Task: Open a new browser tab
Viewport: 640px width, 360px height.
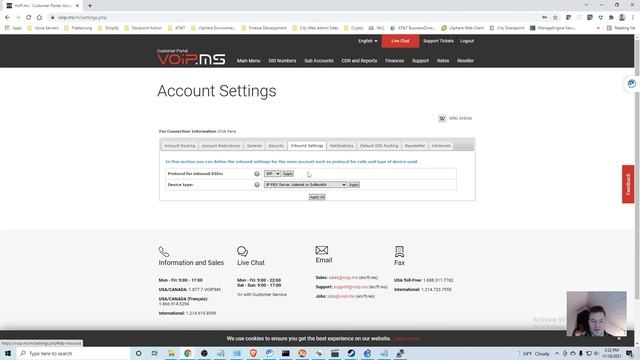Action: click(x=90, y=5)
